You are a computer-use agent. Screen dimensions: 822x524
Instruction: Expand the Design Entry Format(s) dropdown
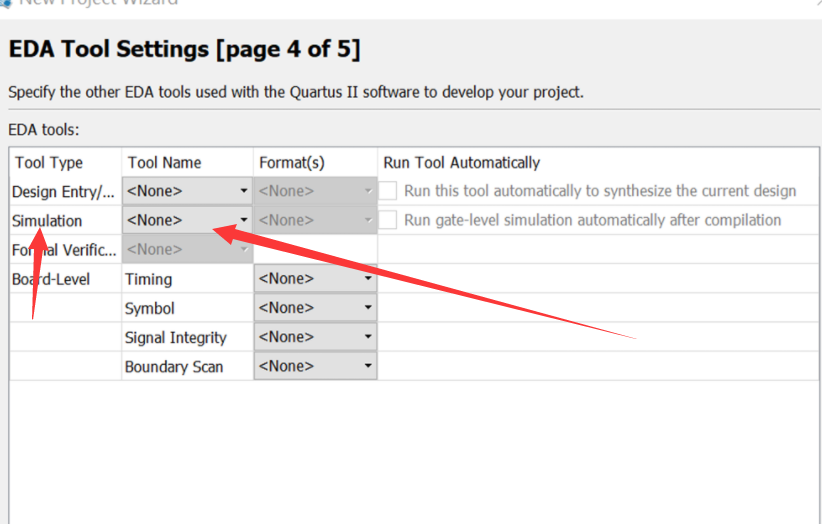click(315, 191)
